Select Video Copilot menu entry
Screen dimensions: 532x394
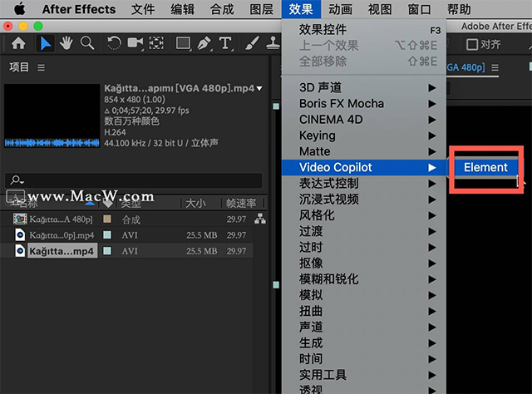[364, 167]
